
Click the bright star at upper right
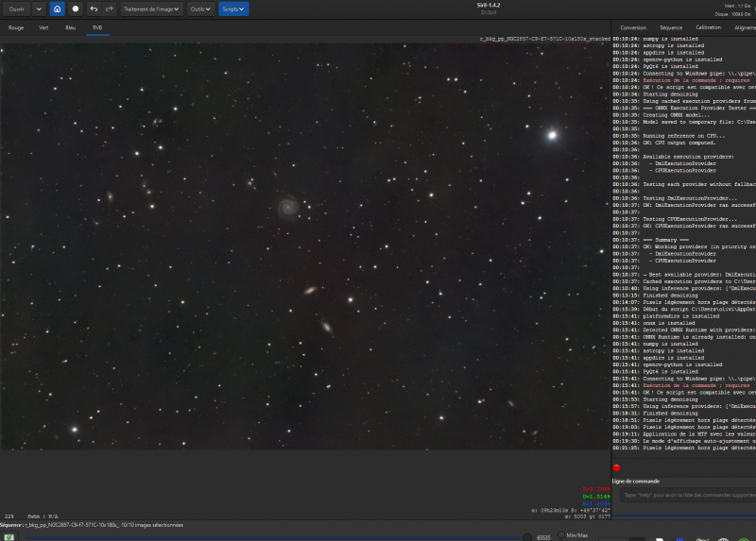tap(552, 135)
